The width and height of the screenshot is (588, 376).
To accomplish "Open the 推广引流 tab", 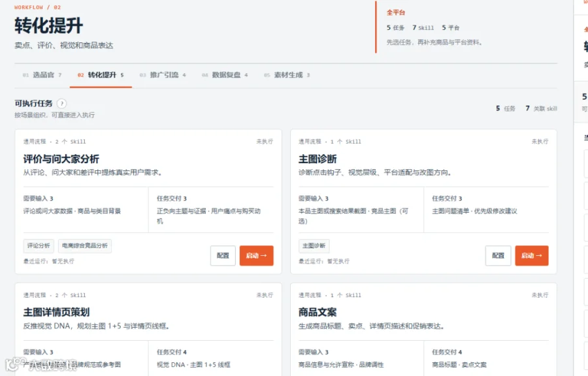I will pos(163,75).
